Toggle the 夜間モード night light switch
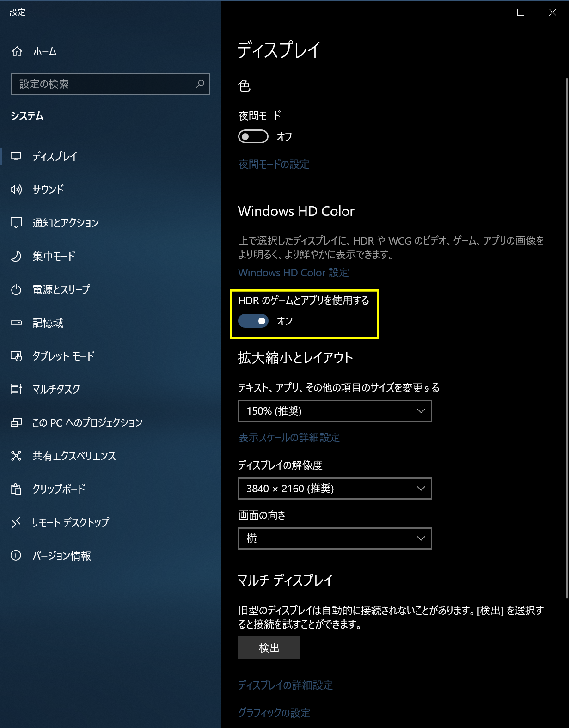This screenshot has width=569, height=728. click(253, 136)
